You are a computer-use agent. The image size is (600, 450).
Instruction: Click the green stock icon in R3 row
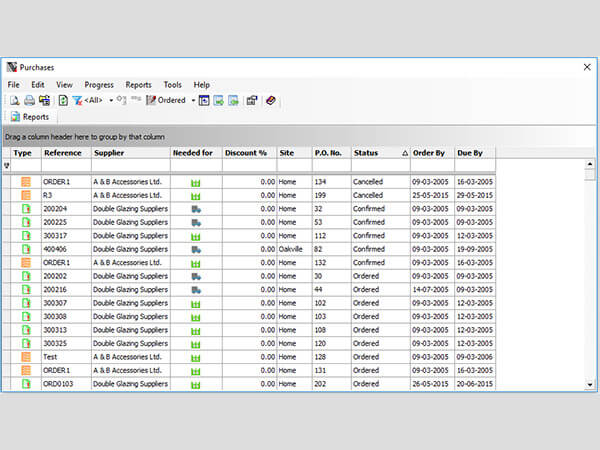tap(196, 195)
